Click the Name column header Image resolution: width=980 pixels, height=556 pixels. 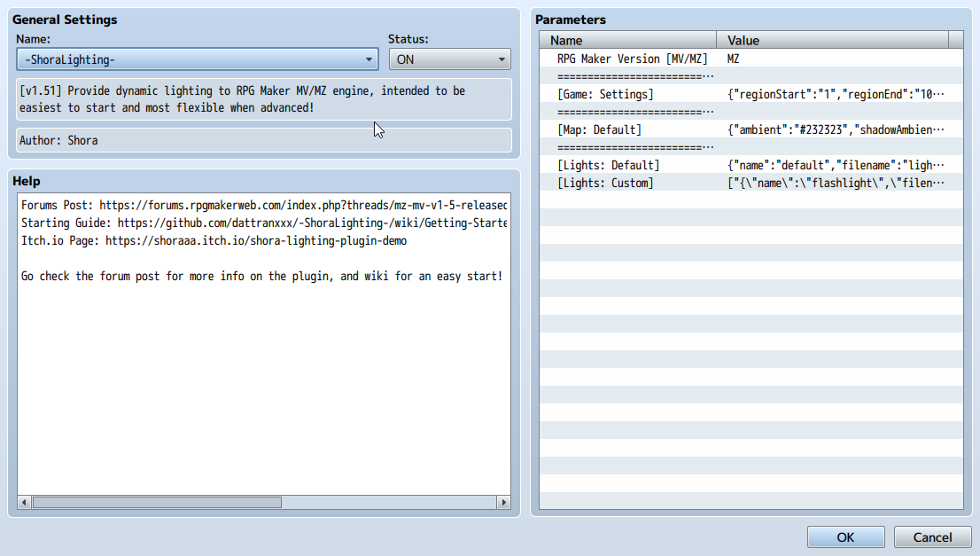(627, 40)
